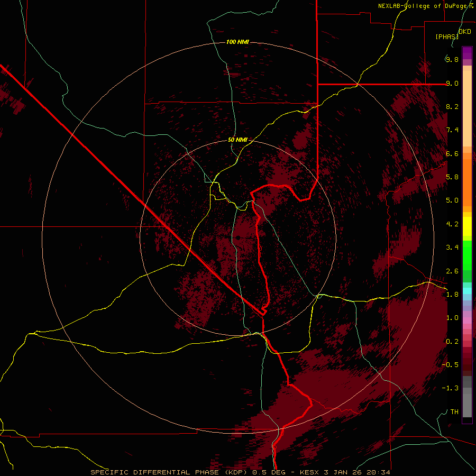Click the 0.2 scale label
476x476 pixels.
(452, 342)
